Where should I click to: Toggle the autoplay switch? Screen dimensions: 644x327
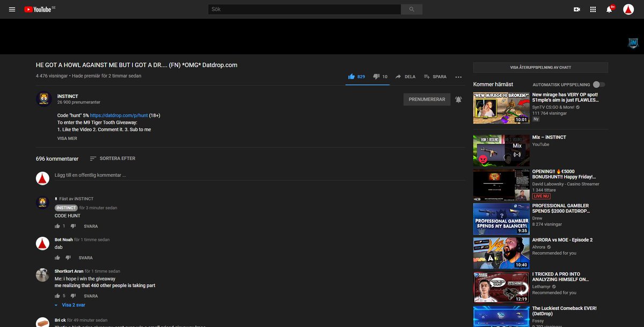tap(599, 85)
